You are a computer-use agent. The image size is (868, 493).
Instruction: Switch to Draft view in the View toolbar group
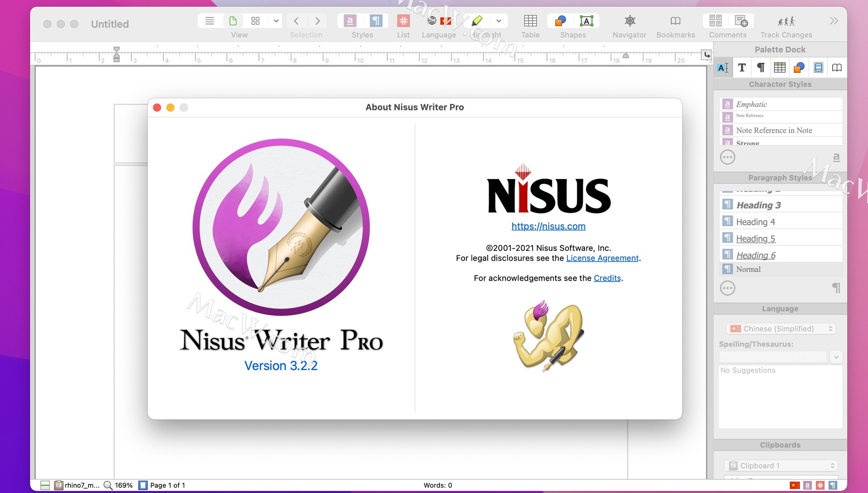[209, 21]
